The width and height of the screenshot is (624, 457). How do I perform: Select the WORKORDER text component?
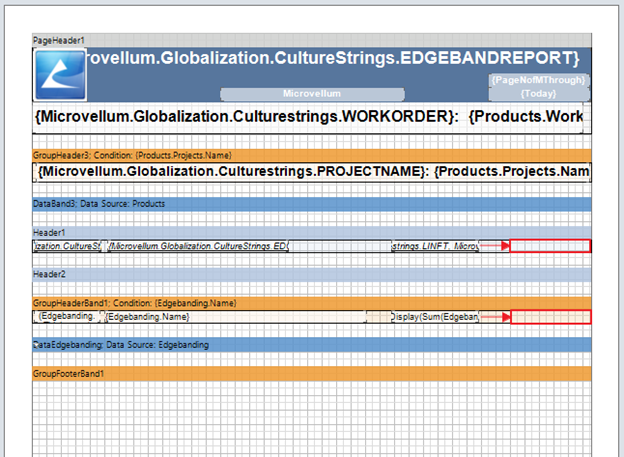308,117
